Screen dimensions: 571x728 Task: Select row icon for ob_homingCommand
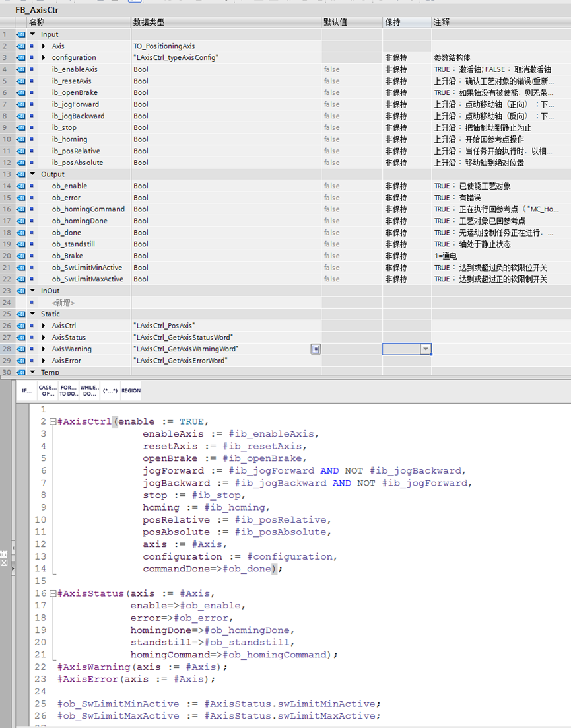[x=21, y=209]
